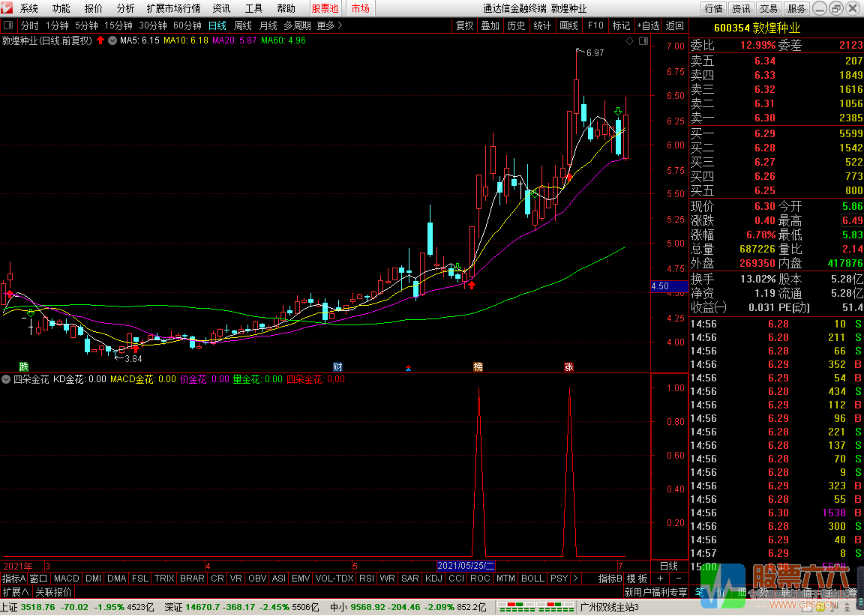Open the F10 company info
Viewport: 864px width, 616px height.
595,25
